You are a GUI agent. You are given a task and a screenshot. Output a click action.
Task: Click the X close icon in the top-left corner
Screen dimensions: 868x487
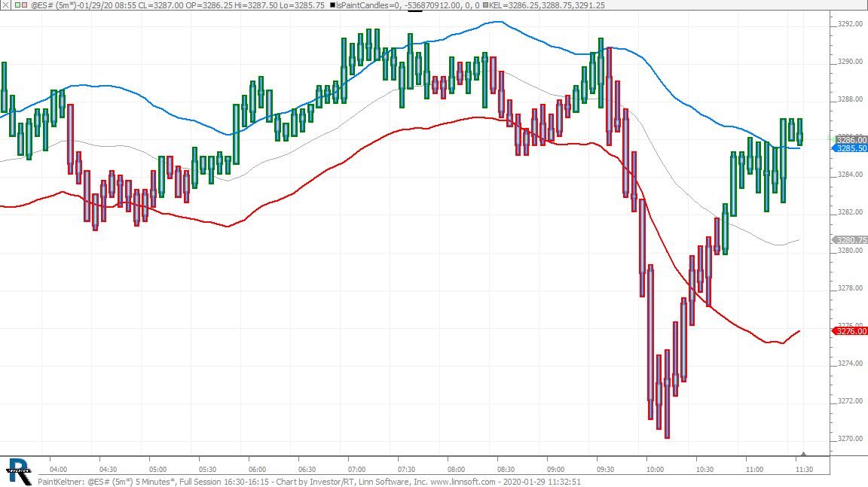5,5
